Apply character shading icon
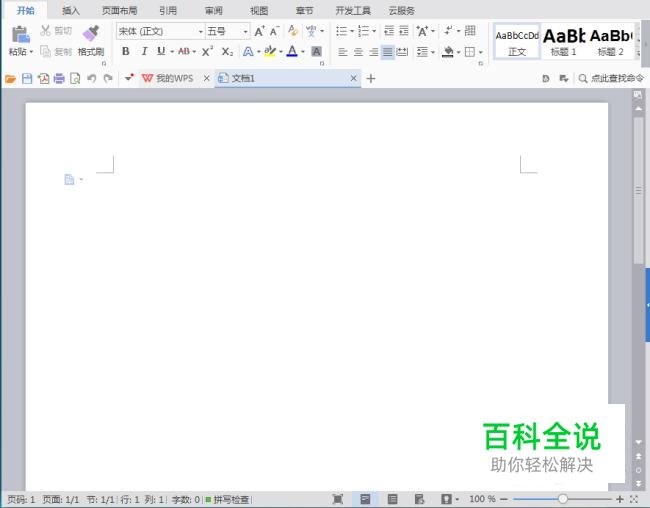This screenshot has height=508, width=650. 316,51
